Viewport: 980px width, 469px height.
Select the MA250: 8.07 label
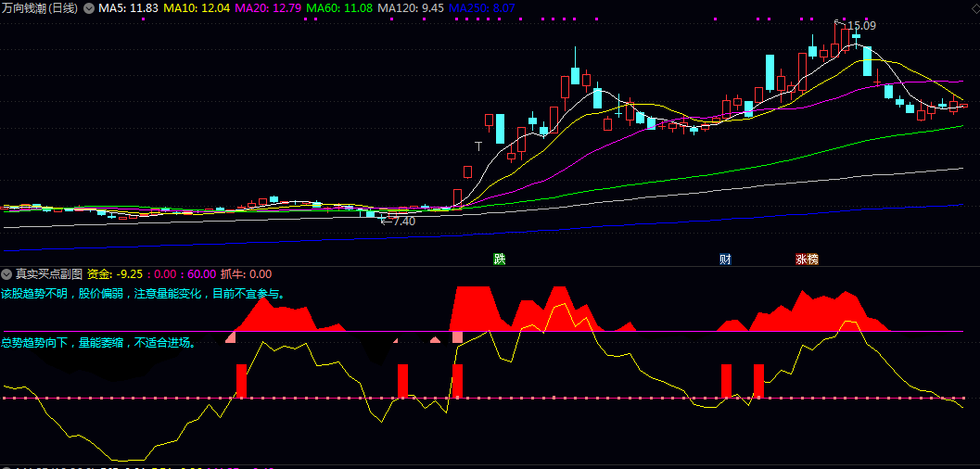[482, 8]
